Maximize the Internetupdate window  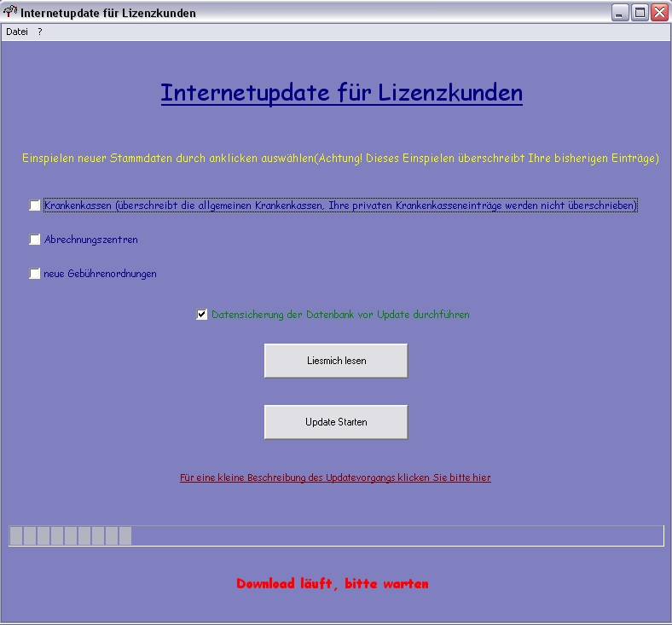click(640, 13)
